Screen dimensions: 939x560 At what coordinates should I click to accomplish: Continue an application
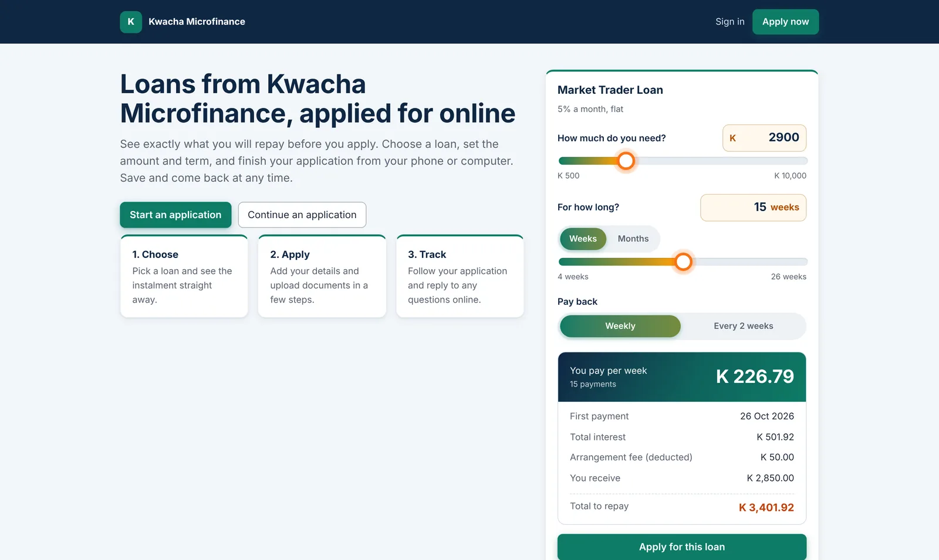click(x=302, y=215)
